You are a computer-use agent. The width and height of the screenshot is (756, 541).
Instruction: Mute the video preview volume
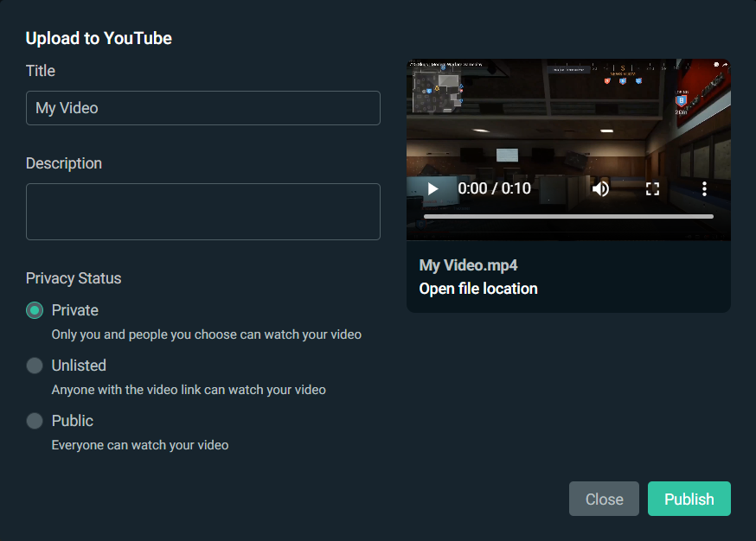click(x=601, y=188)
